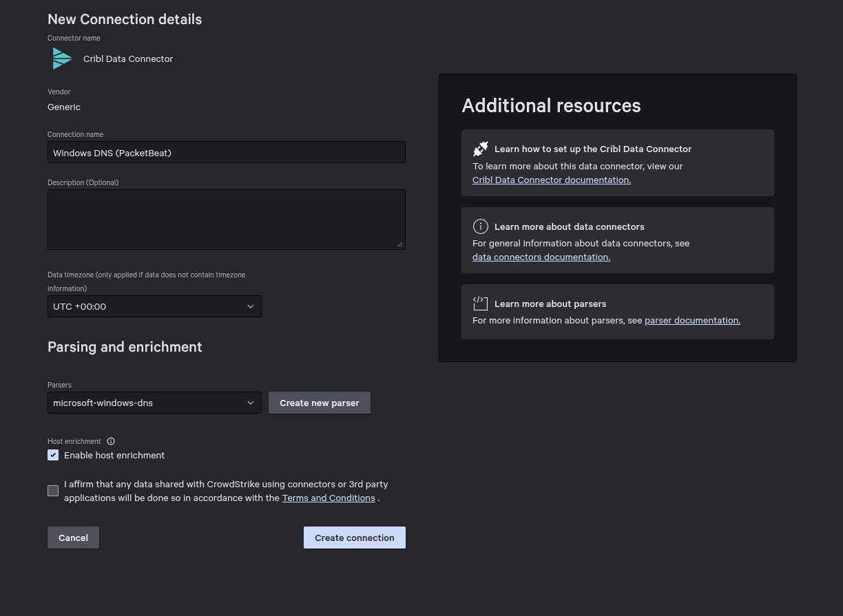
Task: Click the Cribl Data Connector logo
Action: [x=61, y=59]
